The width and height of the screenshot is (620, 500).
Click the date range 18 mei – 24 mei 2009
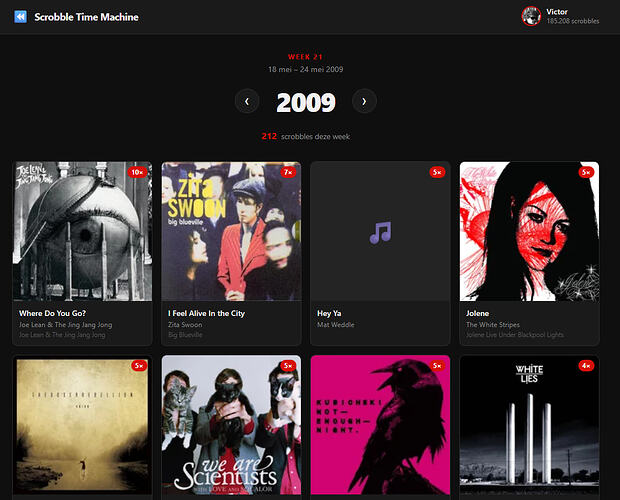(x=306, y=69)
